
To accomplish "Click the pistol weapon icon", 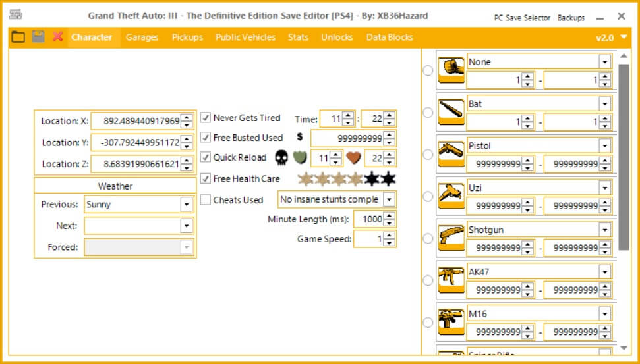I will [451, 154].
